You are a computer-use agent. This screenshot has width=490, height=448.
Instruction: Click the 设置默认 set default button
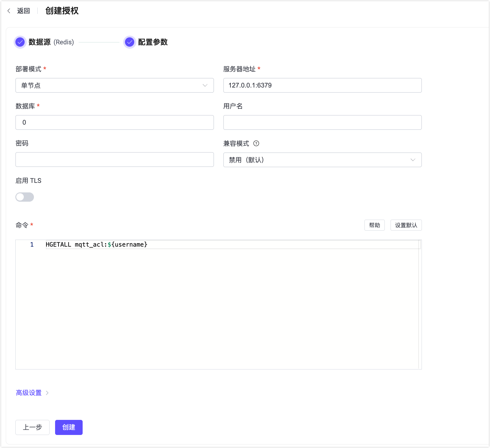[x=406, y=225]
